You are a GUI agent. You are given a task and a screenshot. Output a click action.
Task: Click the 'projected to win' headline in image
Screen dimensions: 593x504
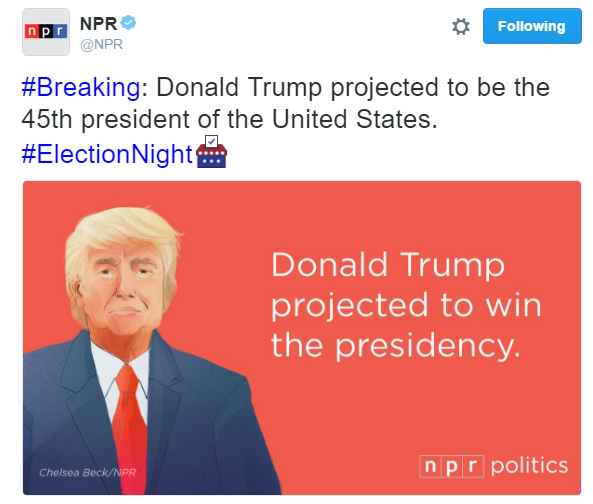[406, 306]
